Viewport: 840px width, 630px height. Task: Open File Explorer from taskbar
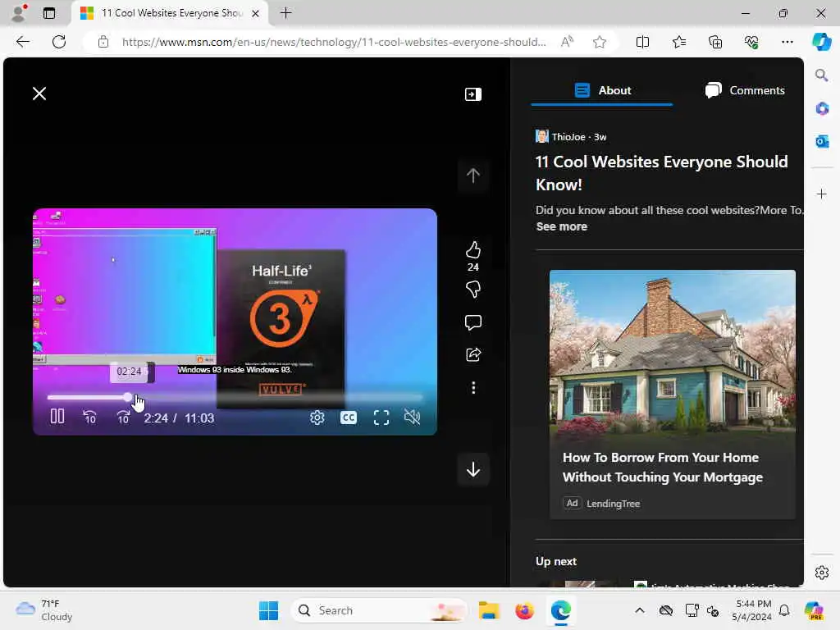pyautogui.click(x=489, y=610)
